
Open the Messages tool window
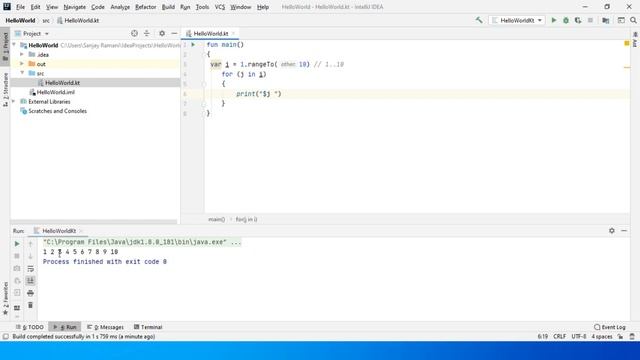[x=105, y=327]
